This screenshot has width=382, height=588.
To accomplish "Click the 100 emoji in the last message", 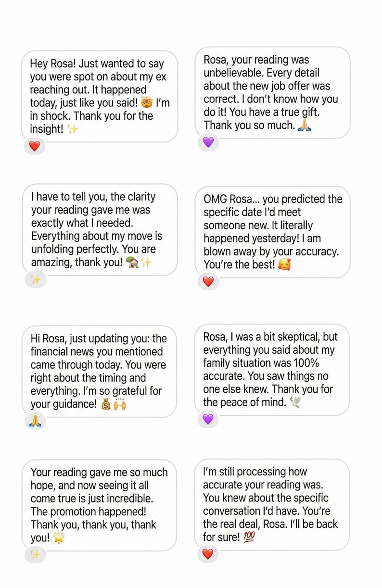I will (x=249, y=537).
